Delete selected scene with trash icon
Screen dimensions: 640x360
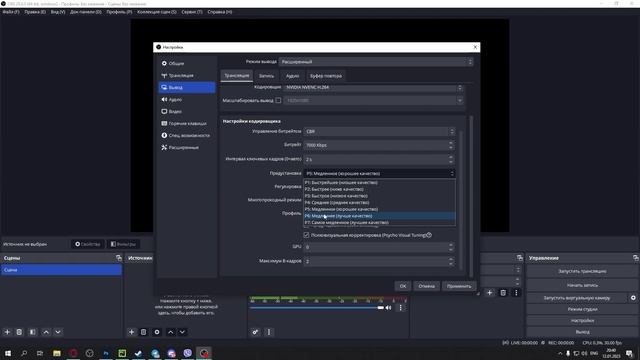[19, 332]
